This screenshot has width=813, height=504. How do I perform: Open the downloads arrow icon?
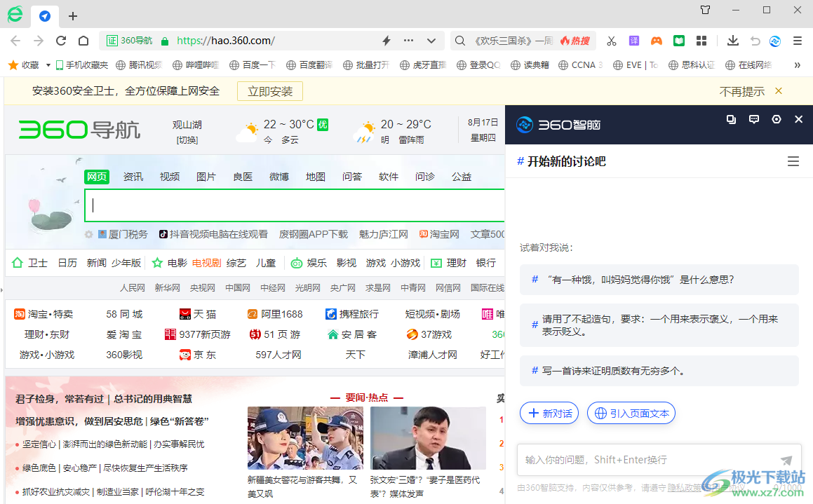coord(733,41)
